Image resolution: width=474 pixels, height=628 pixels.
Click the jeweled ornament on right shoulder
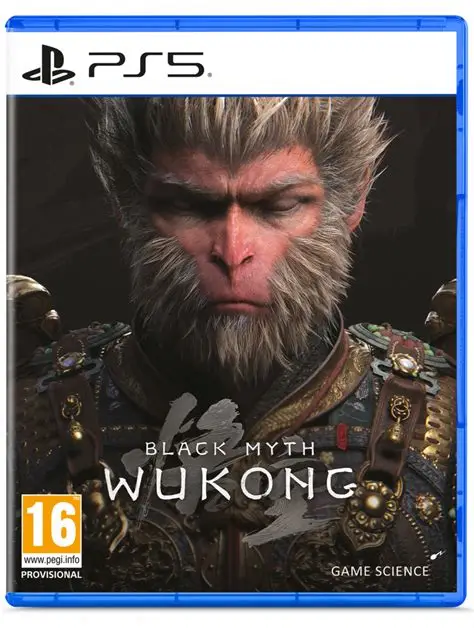[x=405, y=364]
